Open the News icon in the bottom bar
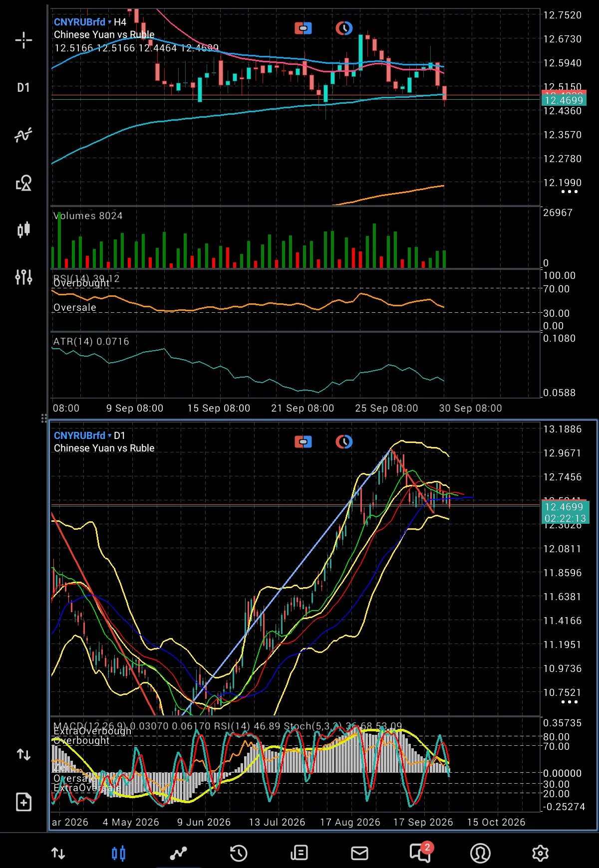This screenshot has width=599, height=868. (299, 853)
